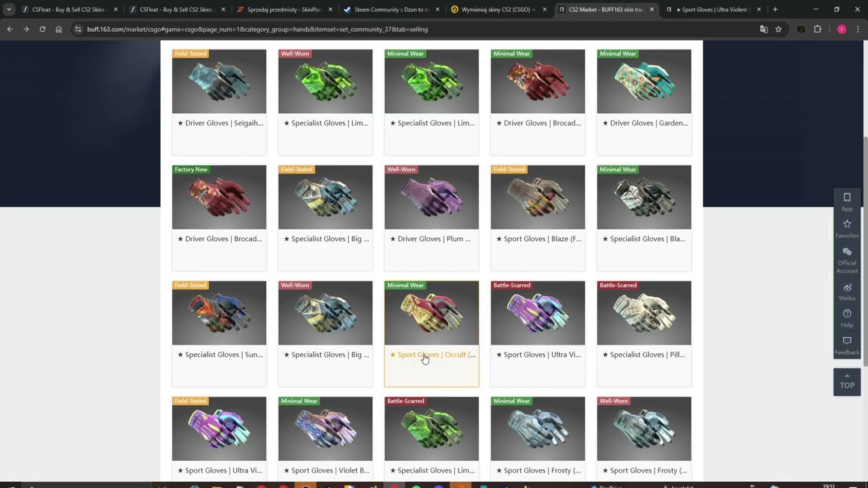Close the Steam Community tab
This screenshot has width=868, height=488.
tap(437, 9)
